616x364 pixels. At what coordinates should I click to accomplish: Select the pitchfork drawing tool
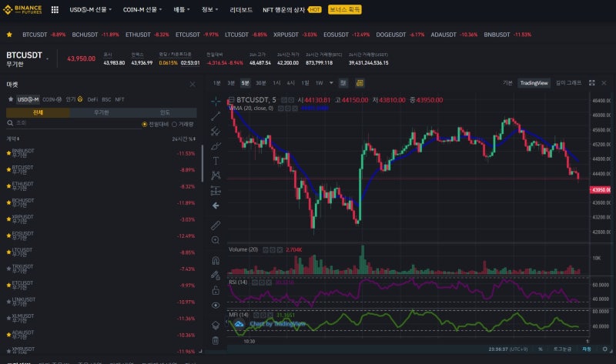216,131
